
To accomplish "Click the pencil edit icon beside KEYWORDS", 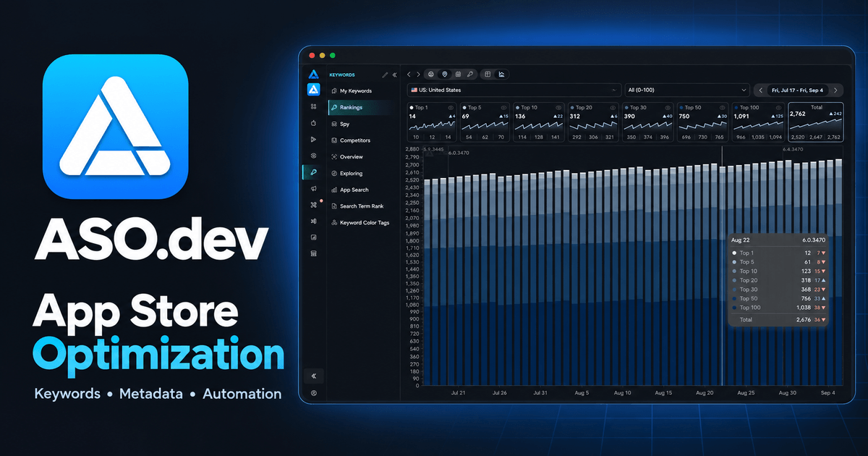I will [x=385, y=75].
